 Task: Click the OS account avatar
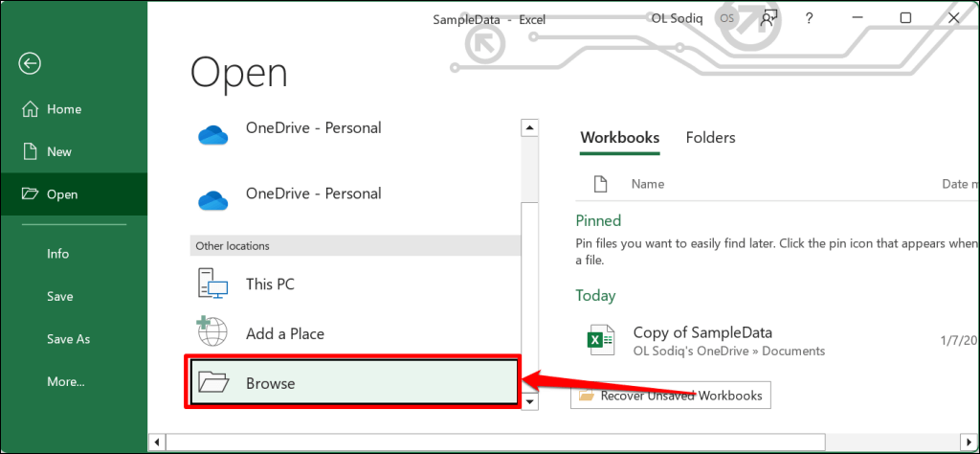click(x=725, y=18)
